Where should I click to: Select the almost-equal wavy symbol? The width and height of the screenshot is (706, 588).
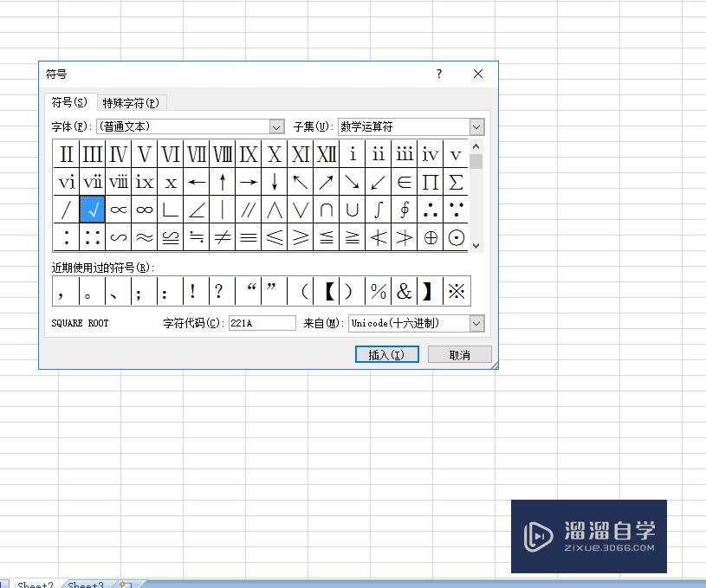point(145,236)
